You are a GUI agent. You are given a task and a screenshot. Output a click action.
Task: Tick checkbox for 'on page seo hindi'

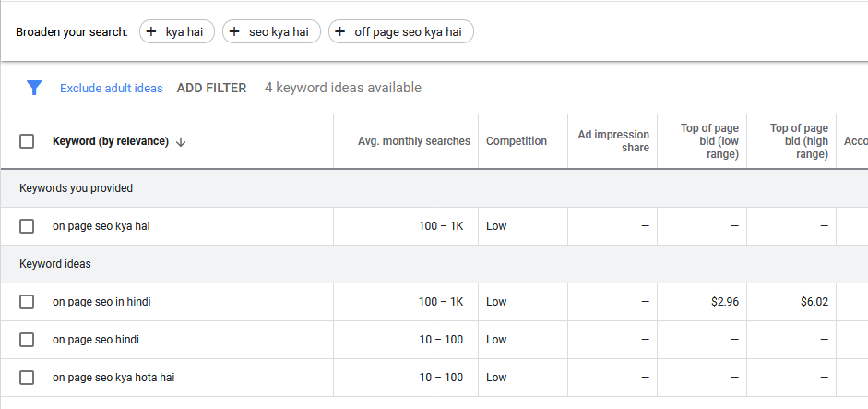point(27,340)
